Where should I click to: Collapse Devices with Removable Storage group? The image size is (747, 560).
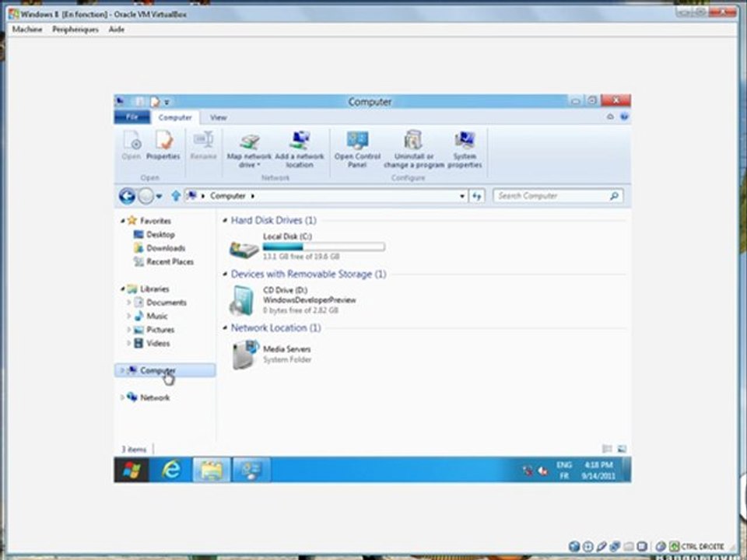pos(225,275)
